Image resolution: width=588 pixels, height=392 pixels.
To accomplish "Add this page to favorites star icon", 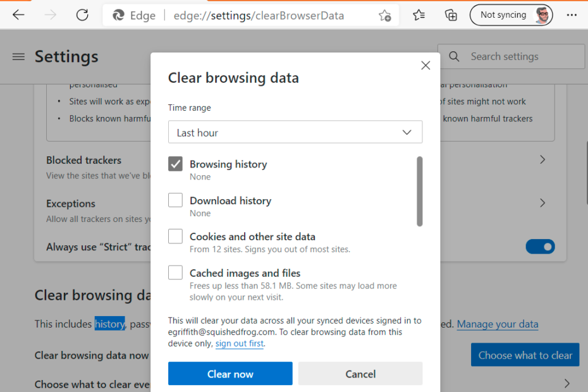I will [384, 16].
